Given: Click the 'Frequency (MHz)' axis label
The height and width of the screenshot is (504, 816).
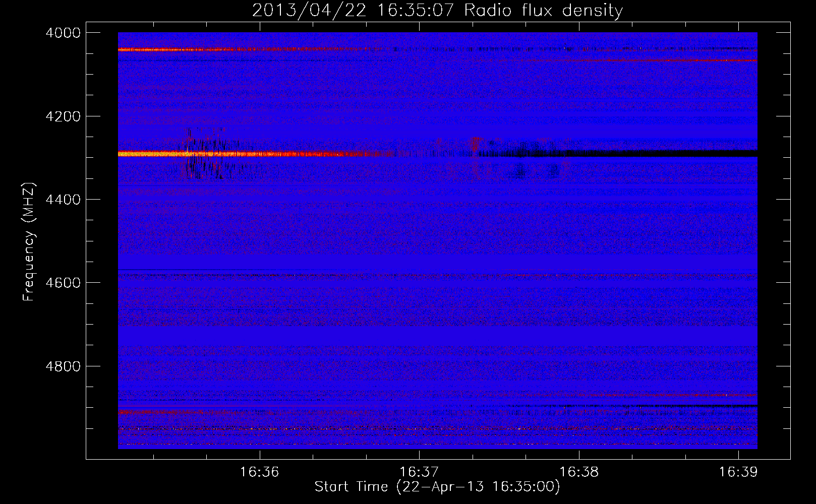Looking at the screenshot, I should 28,242.
